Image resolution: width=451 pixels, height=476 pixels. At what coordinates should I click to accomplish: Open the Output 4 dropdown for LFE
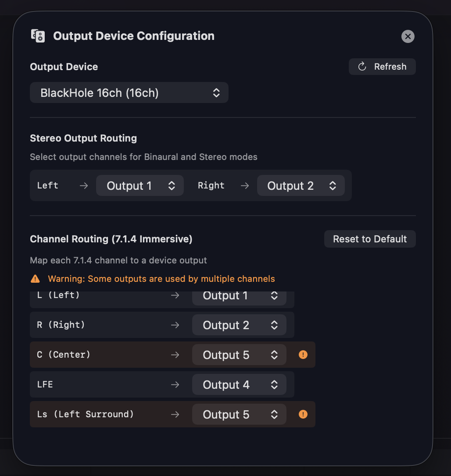239,384
